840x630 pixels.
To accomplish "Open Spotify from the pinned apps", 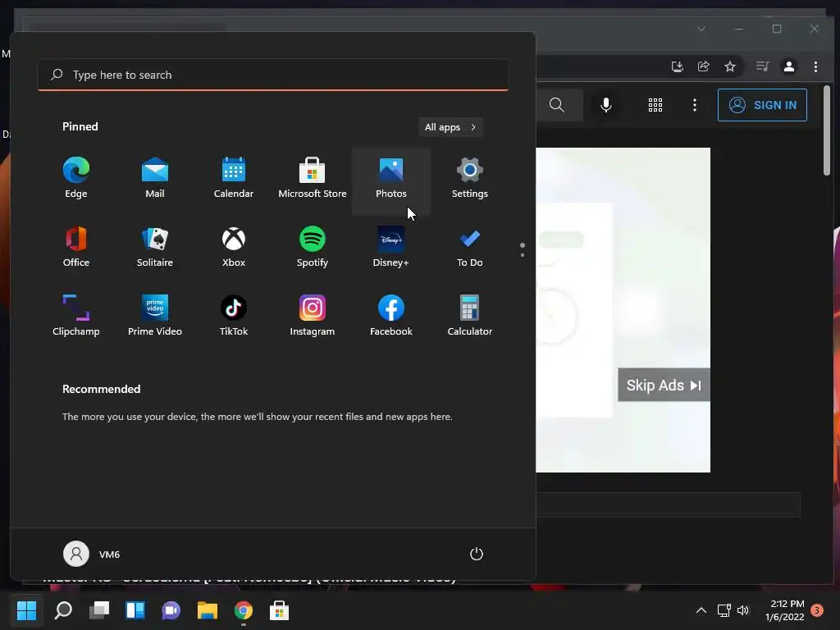I will pos(313,247).
